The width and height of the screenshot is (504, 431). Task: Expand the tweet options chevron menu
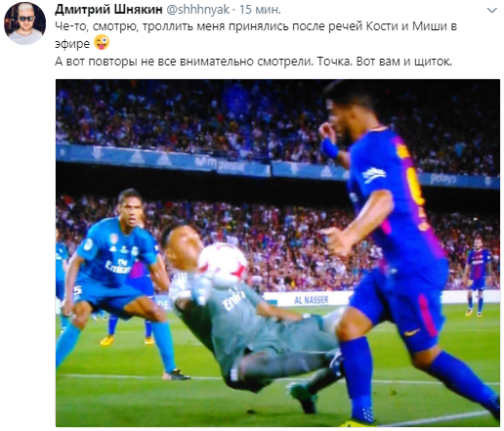coord(491,11)
